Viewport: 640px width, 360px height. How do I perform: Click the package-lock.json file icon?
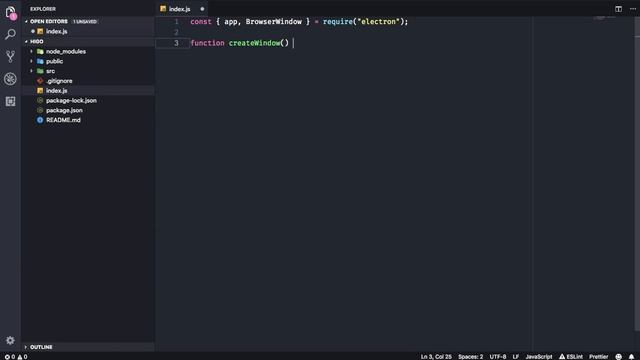40,100
